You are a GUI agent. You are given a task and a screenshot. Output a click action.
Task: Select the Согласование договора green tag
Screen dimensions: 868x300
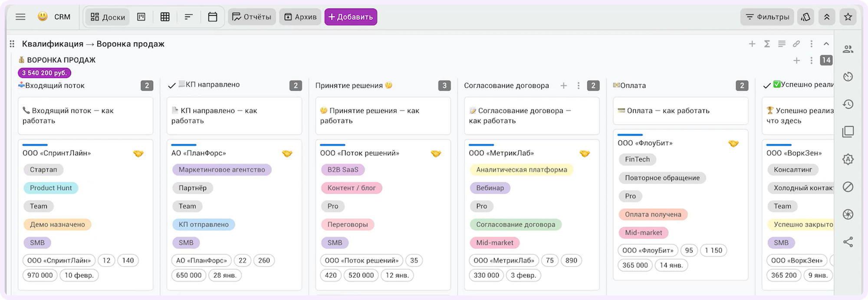click(x=516, y=224)
